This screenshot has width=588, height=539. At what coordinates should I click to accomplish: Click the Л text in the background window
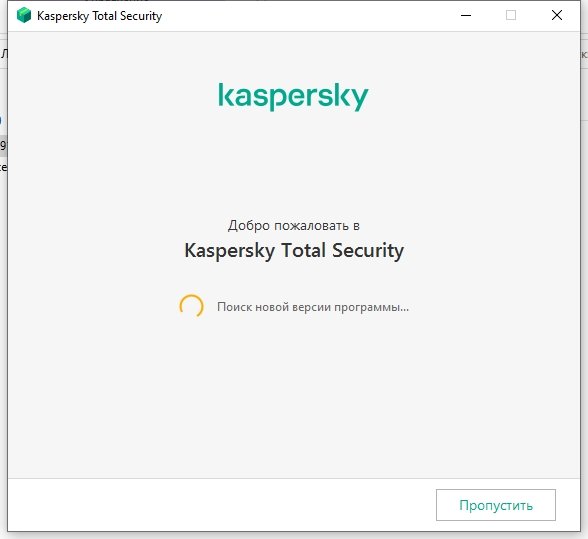[x=3, y=54]
